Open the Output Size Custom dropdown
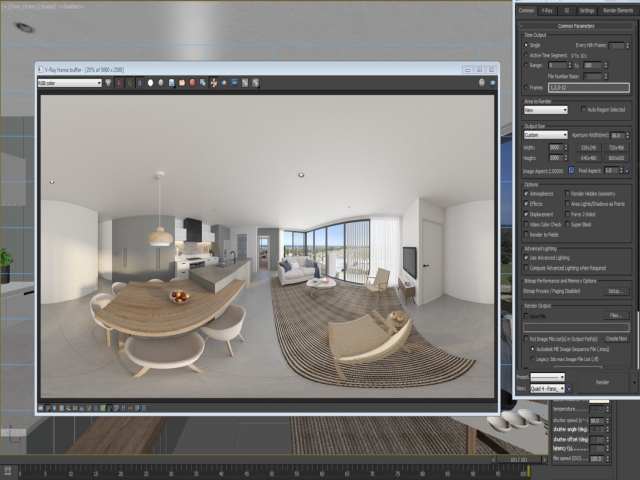The width and height of the screenshot is (640, 480). [x=545, y=134]
